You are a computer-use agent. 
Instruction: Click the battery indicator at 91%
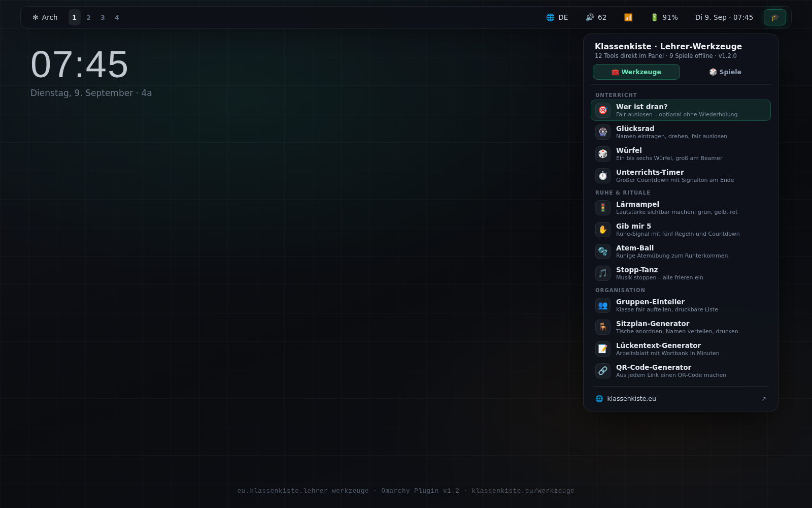pyautogui.click(x=664, y=17)
